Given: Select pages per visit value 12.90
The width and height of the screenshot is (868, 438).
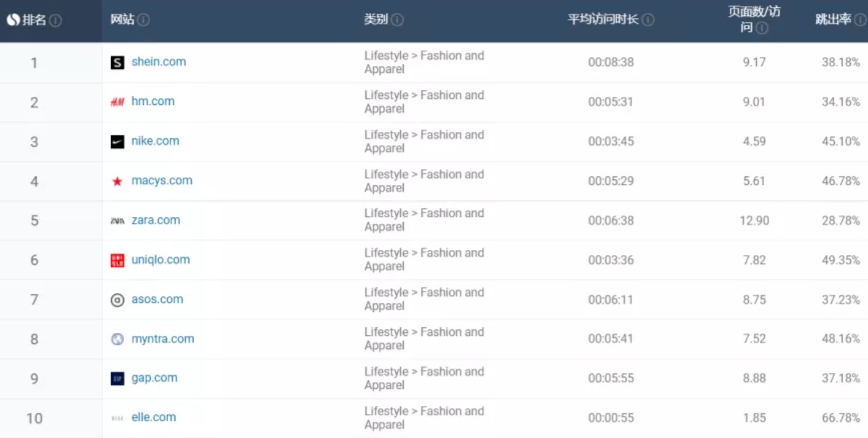Looking at the screenshot, I should [x=754, y=221].
